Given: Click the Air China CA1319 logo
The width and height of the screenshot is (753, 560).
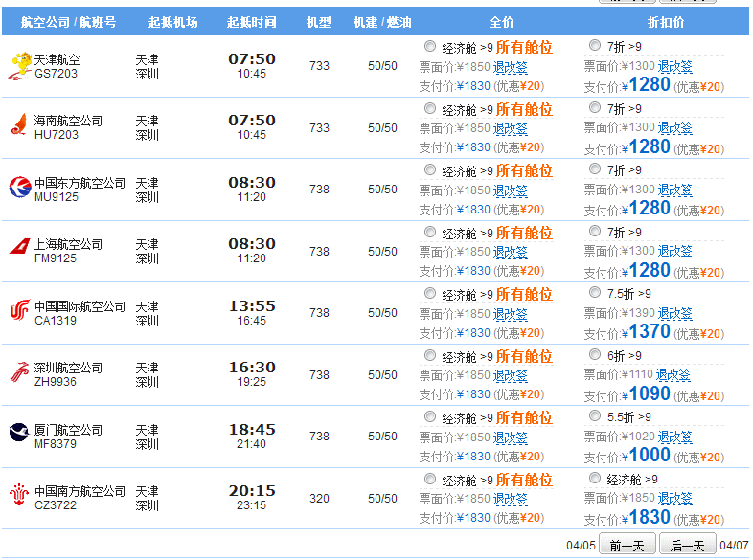Looking at the screenshot, I should [x=20, y=310].
